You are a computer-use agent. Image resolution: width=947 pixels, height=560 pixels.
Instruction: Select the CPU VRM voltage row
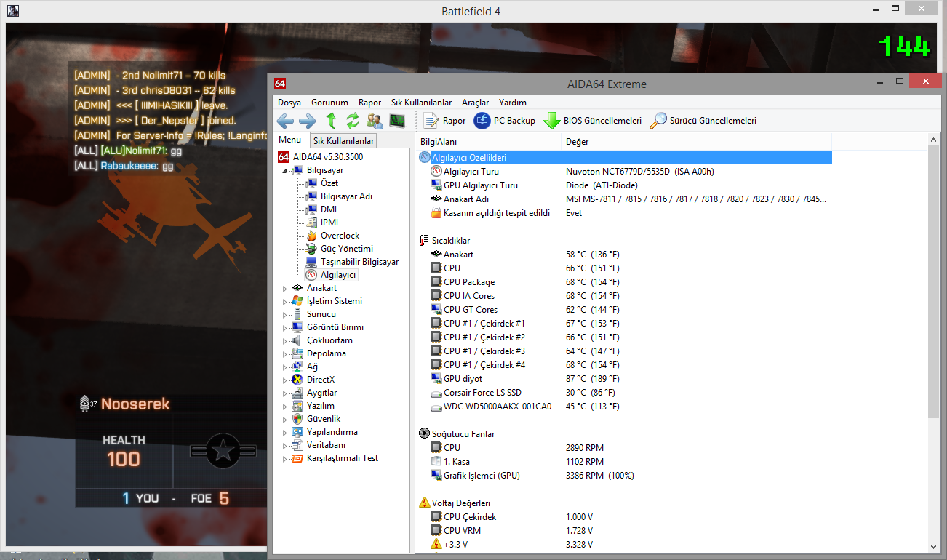[x=626, y=531]
